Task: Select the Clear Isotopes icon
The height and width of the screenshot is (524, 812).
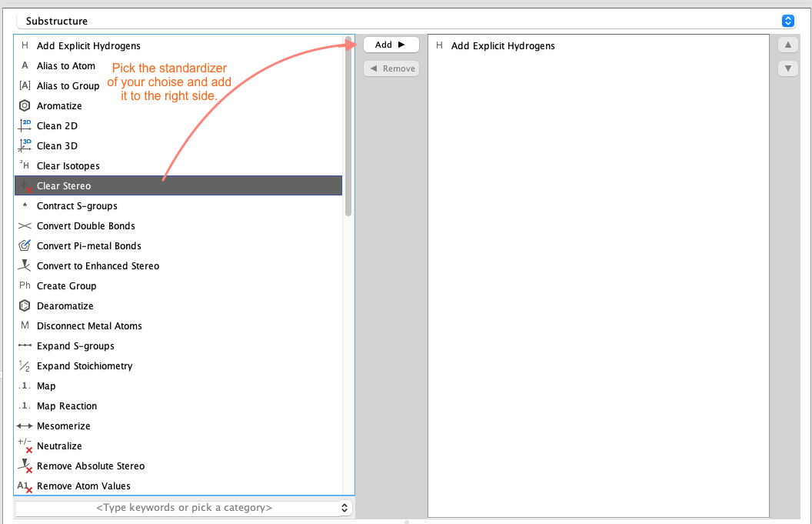Action: coord(23,165)
